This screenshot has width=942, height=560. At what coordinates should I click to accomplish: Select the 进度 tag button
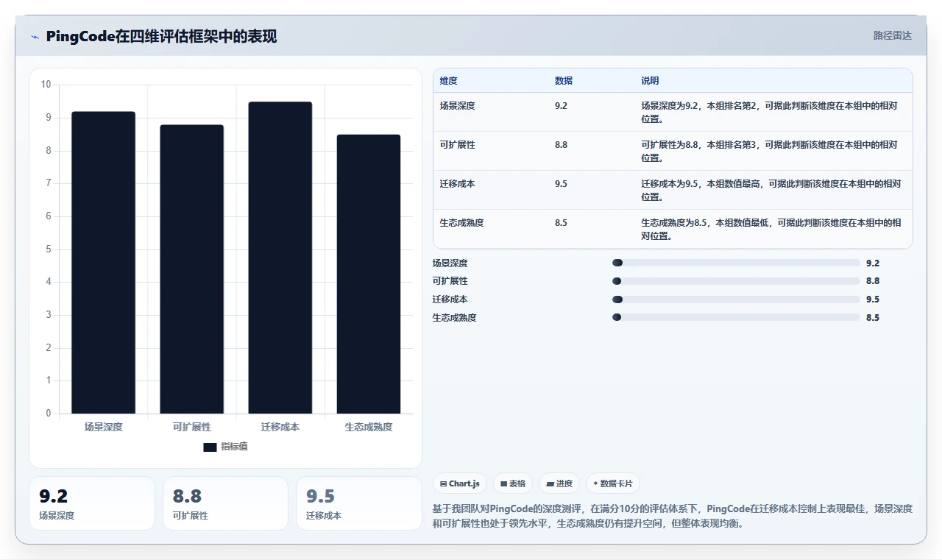point(559,483)
